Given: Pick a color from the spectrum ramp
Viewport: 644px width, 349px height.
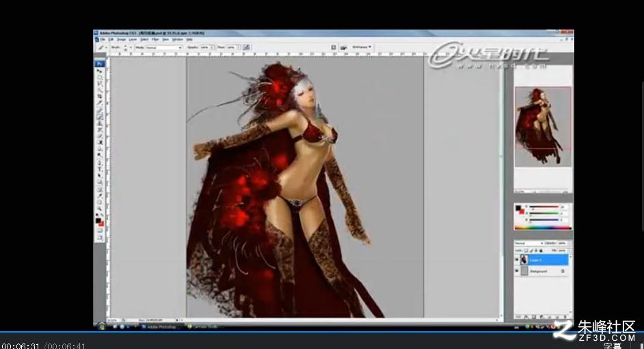Looking at the screenshot, I should click(x=543, y=227).
